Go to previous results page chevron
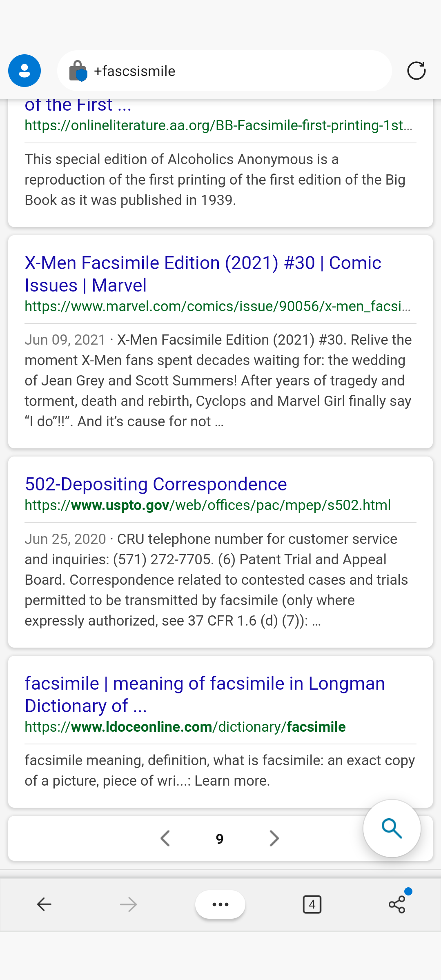 pos(165,838)
